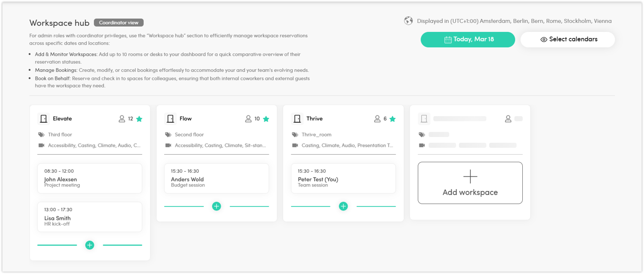Toggle the favorite star on the Thrive card

392,119
